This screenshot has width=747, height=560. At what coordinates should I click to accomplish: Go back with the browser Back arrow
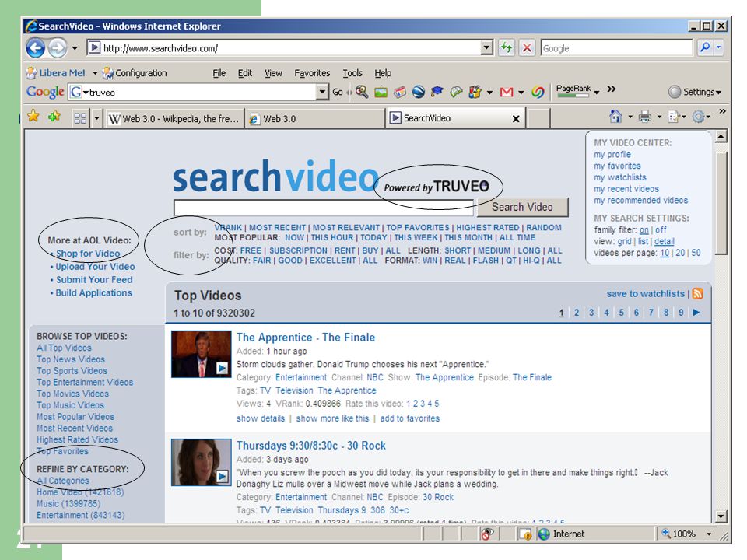(35, 48)
